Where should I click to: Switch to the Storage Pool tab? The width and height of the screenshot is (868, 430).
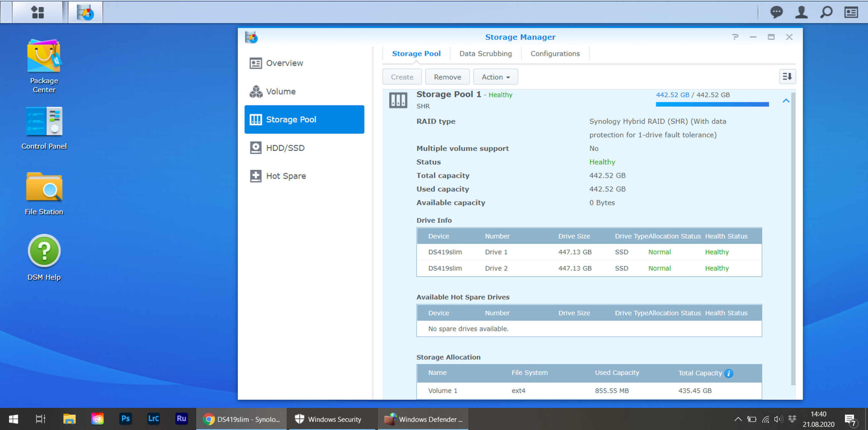coord(416,54)
